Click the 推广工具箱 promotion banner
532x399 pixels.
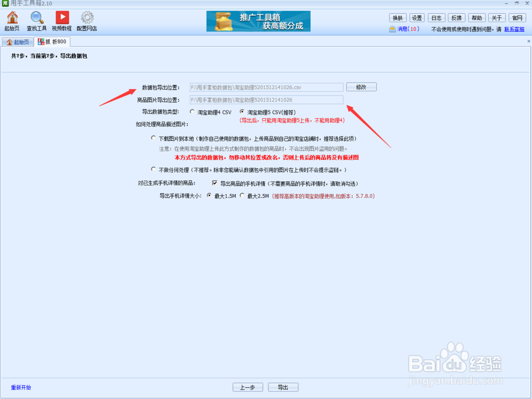[258, 21]
